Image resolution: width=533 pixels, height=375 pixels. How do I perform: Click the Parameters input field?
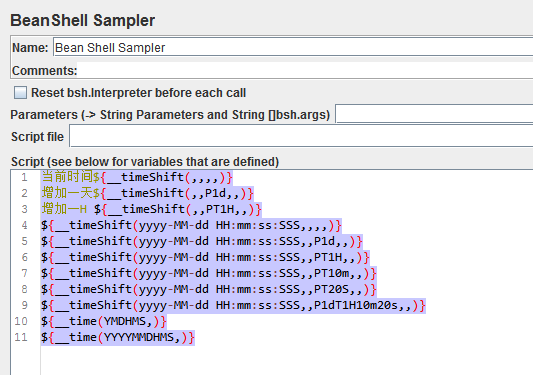(x=434, y=114)
